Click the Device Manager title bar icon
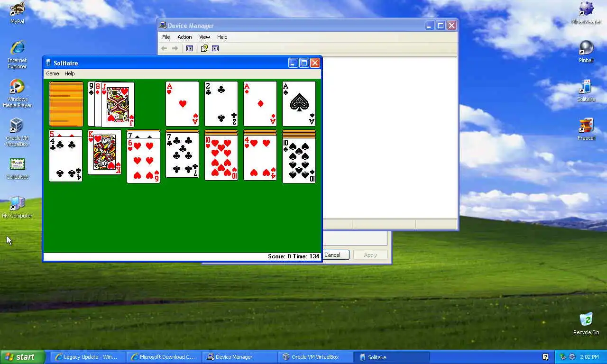Image resolution: width=607 pixels, height=364 pixels. click(x=163, y=26)
